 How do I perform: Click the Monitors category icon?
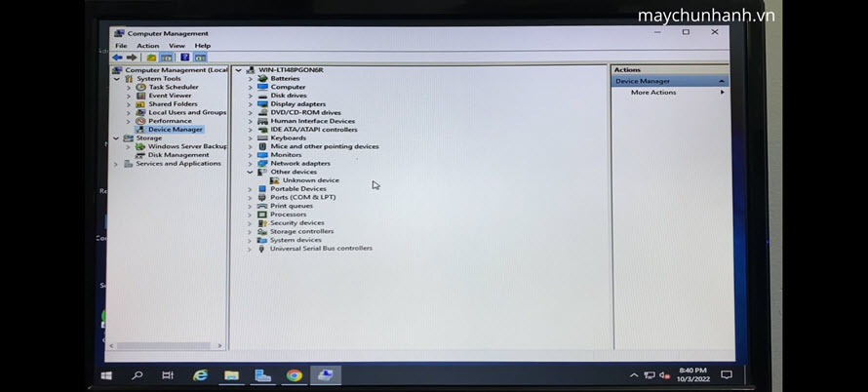[262, 155]
